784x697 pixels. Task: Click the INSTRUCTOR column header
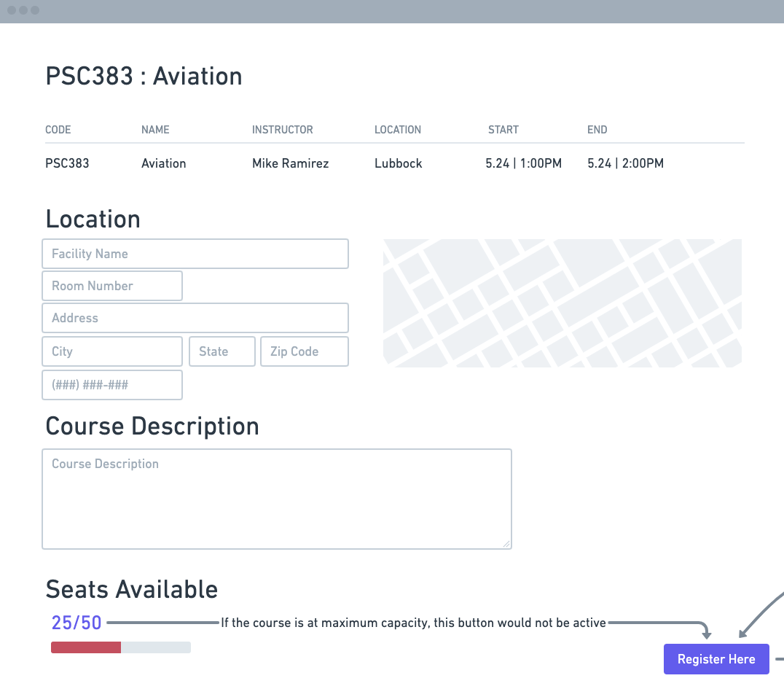click(282, 130)
